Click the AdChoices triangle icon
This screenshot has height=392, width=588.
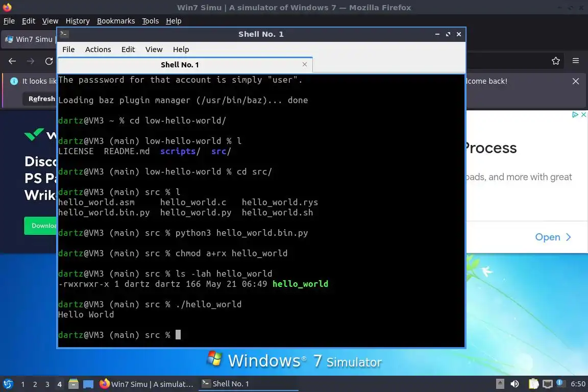pos(575,114)
